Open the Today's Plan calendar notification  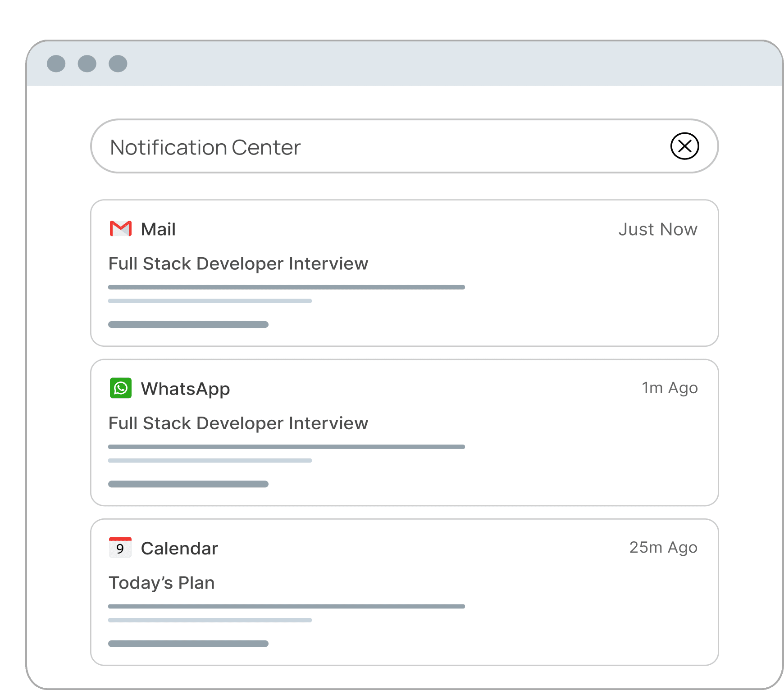point(162,583)
